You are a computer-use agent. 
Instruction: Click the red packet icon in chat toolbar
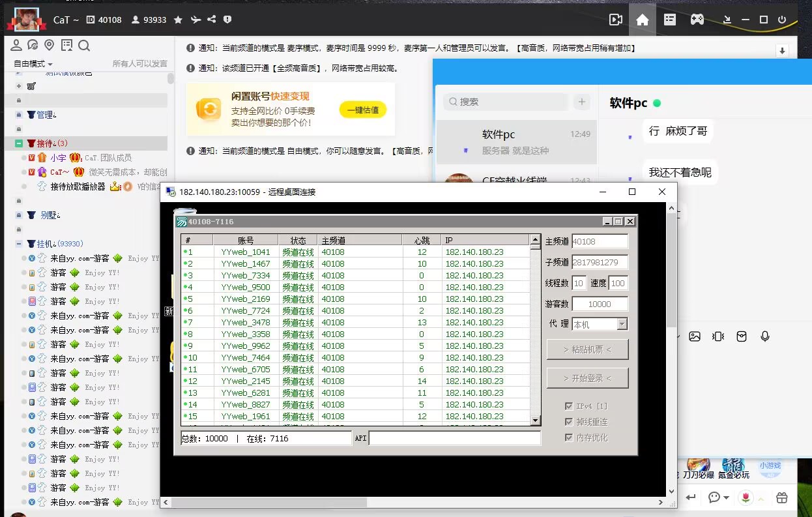[x=742, y=336]
